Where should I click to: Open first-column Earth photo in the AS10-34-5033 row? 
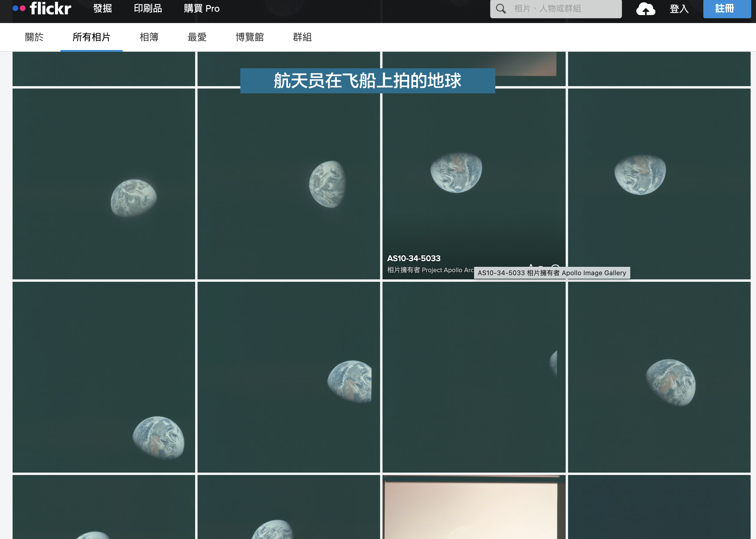(104, 184)
